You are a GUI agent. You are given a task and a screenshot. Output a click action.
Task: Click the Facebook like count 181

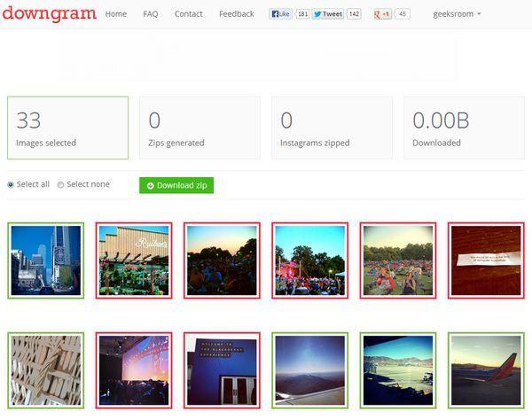pyautogui.click(x=302, y=14)
